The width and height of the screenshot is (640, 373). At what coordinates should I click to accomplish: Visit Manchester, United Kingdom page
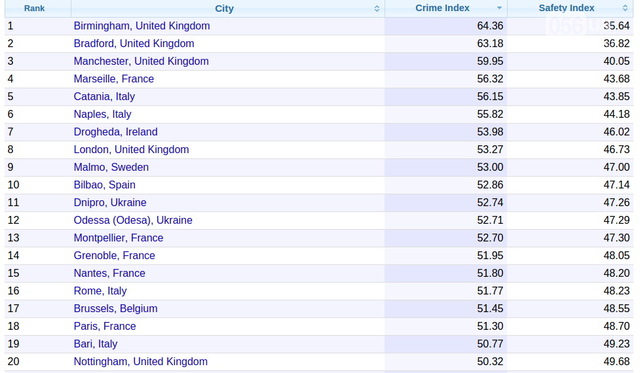(x=141, y=61)
